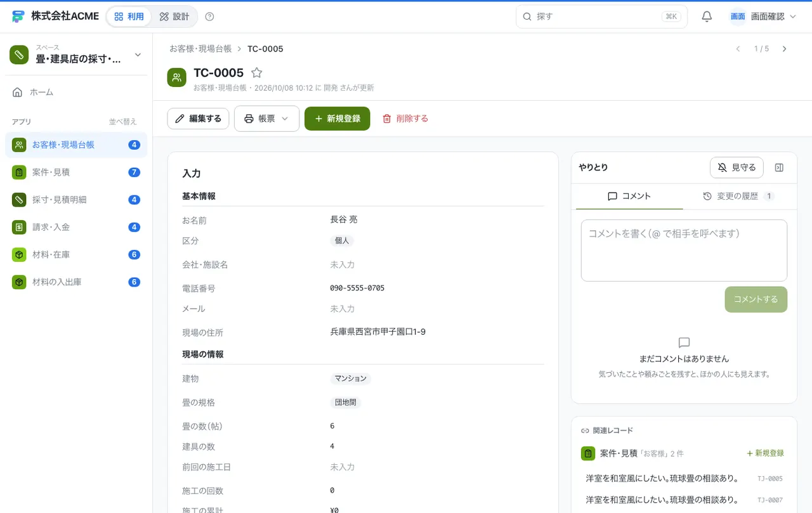Open the notification bell
Screen dimensions: 812x513
707,16
